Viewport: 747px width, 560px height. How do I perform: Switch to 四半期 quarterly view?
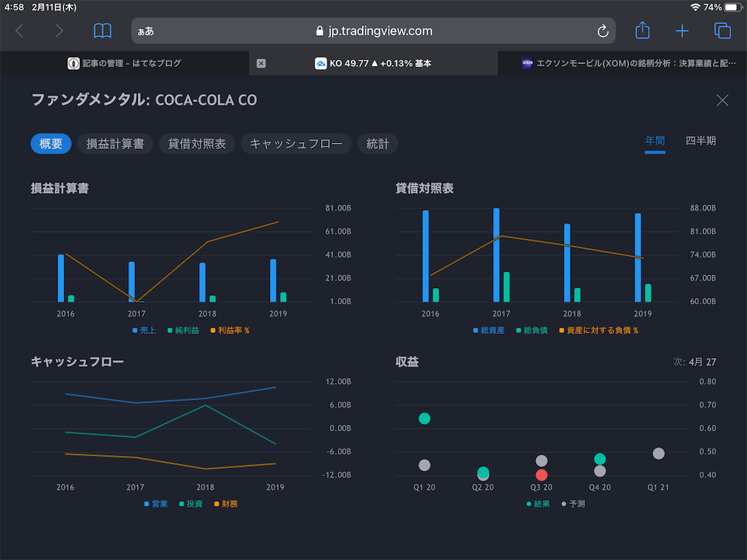pos(700,141)
